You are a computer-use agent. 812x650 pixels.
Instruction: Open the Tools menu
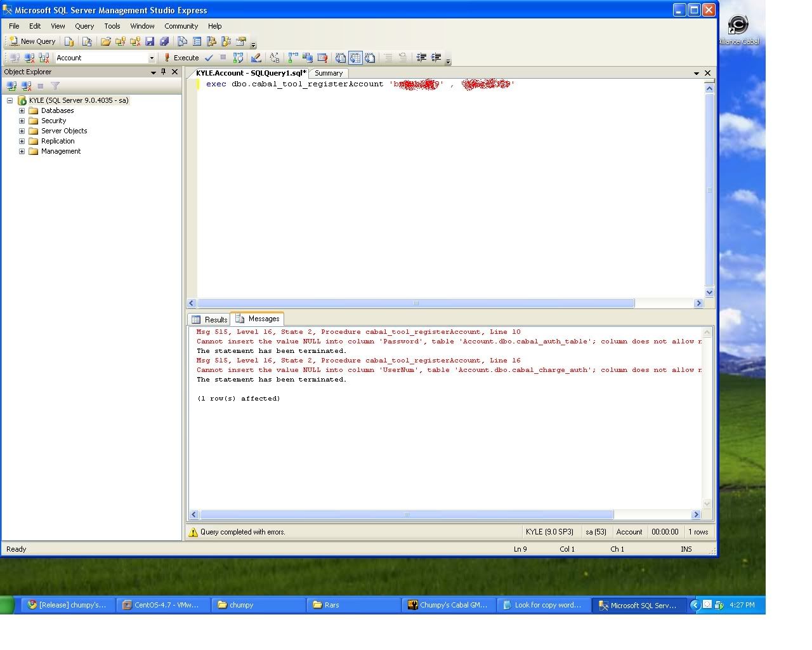(112, 26)
